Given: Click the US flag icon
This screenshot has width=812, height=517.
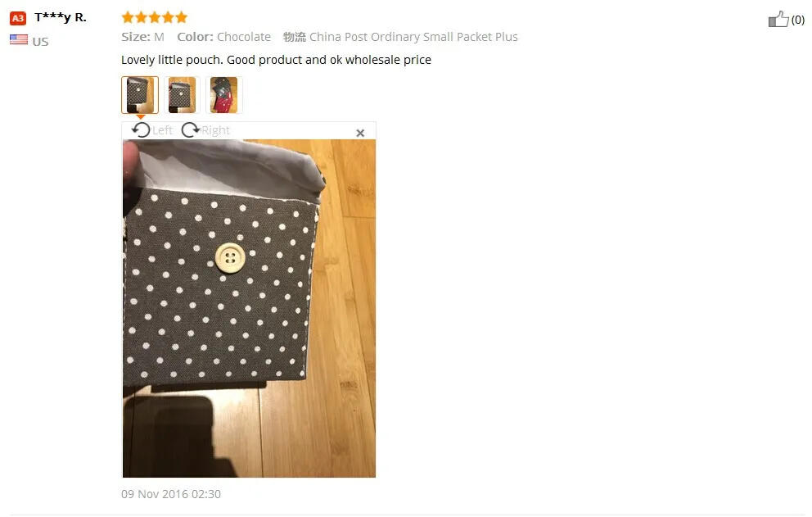Looking at the screenshot, I should click(19, 39).
